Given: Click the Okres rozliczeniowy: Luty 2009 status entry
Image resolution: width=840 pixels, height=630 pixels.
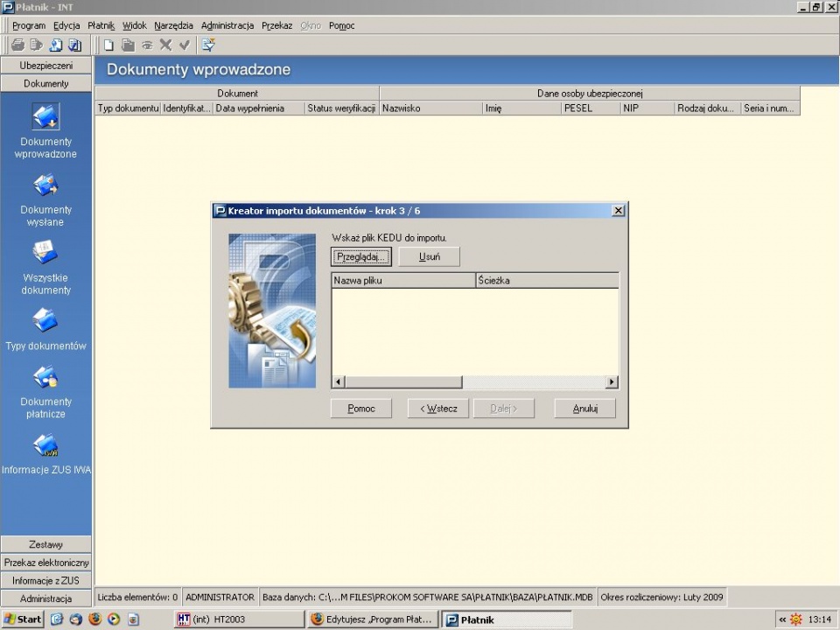Looking at the screenshot, I should pyautogui.click(x=661, y=597).
